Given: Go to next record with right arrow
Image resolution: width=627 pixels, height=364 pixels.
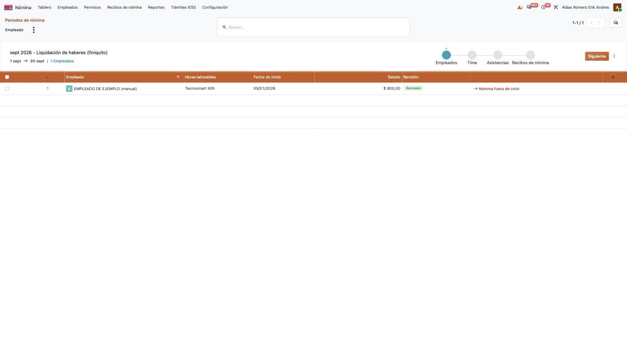Looking at the screenshot, I should click(600, 23).
